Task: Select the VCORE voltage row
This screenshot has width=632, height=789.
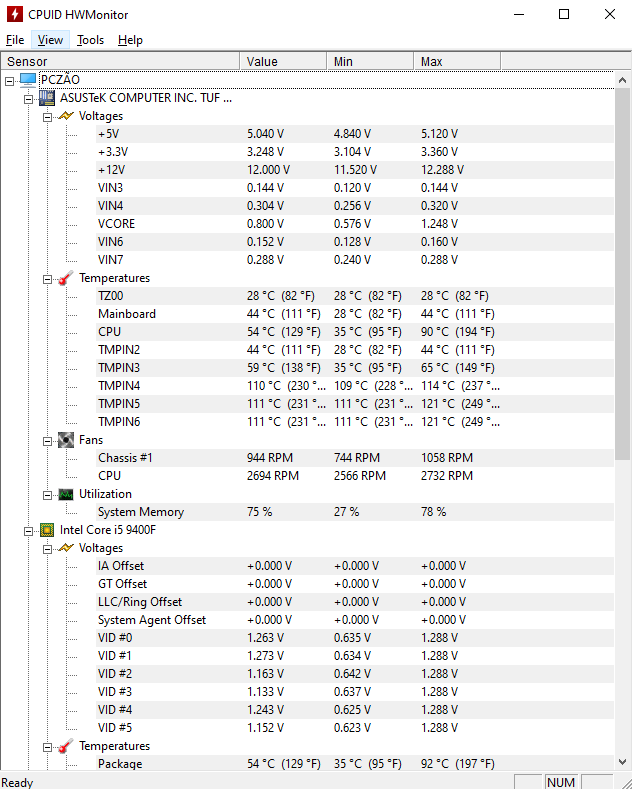Action: [x=355, y=224]
